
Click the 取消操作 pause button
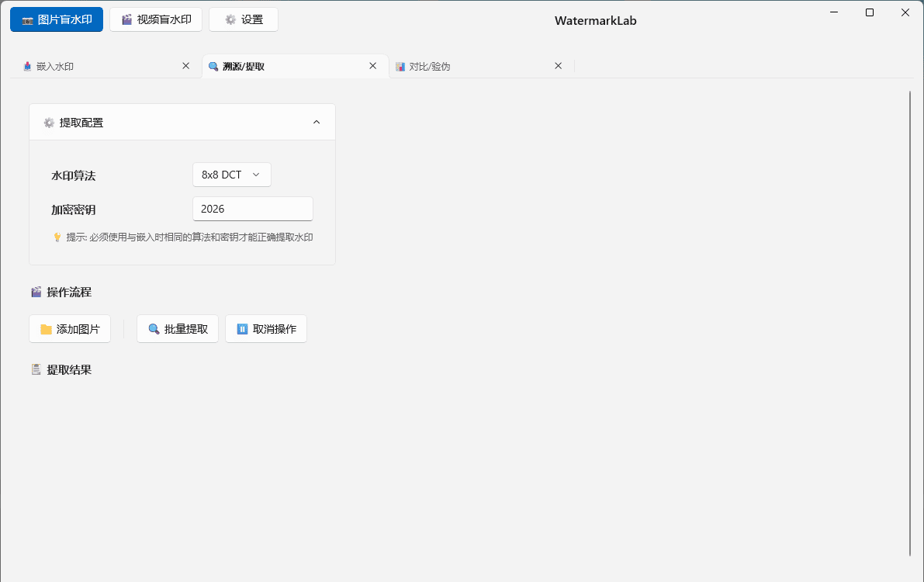coord(266,329)
